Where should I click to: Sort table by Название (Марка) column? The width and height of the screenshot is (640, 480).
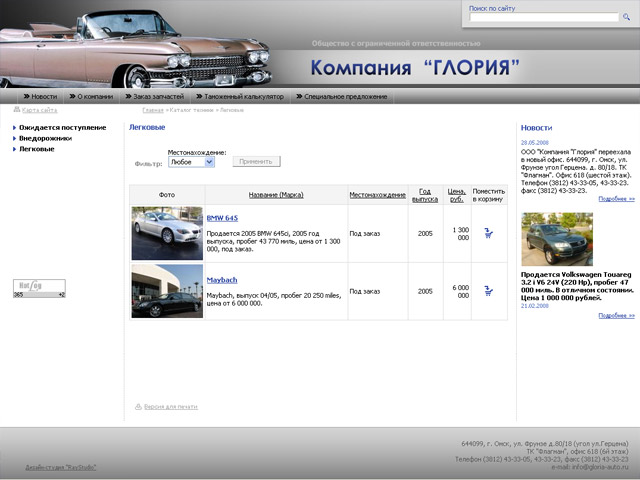tap(276, 195)
